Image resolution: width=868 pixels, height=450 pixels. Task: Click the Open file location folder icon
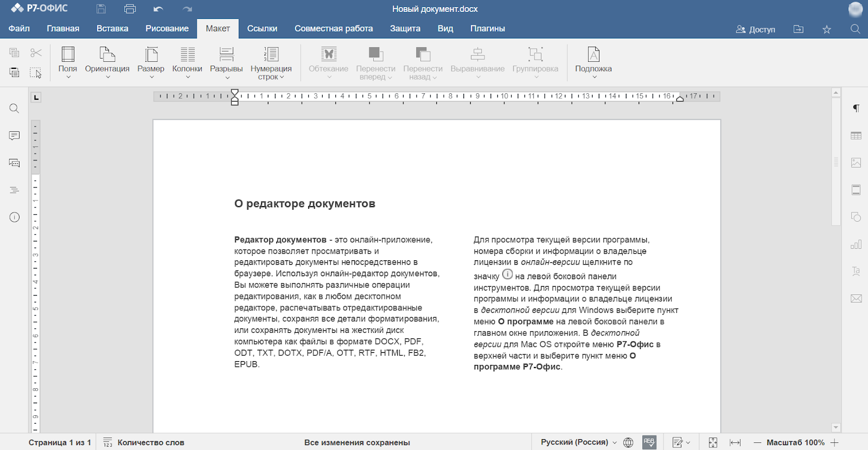tap(798, 29)
